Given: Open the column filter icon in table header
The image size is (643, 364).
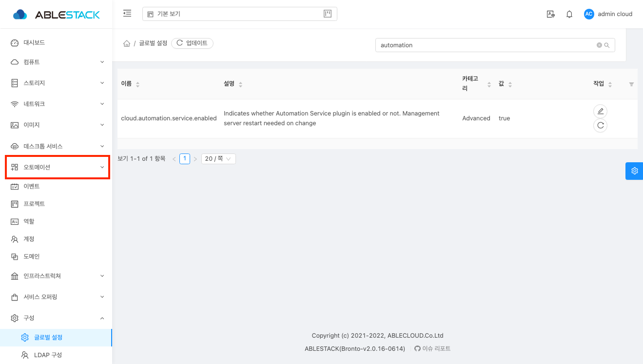Looking at the screenshot, I should click(x=631, y=84).
